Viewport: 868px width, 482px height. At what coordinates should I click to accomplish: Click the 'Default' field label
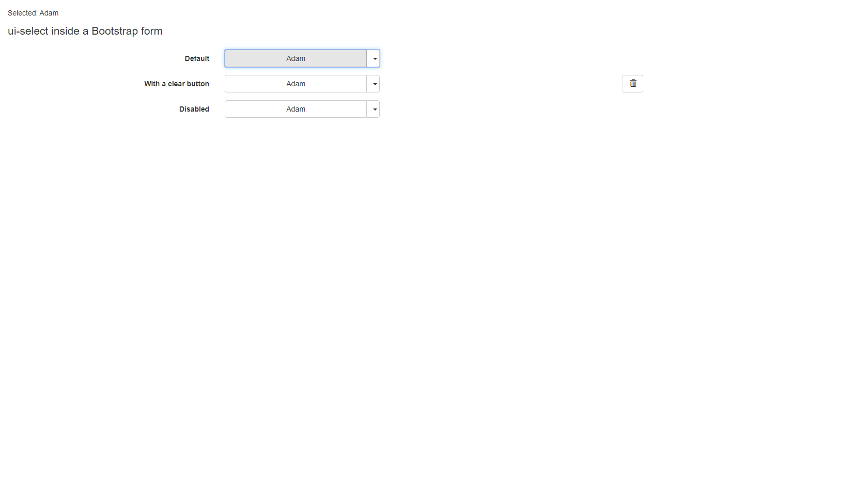coord(197,58)
